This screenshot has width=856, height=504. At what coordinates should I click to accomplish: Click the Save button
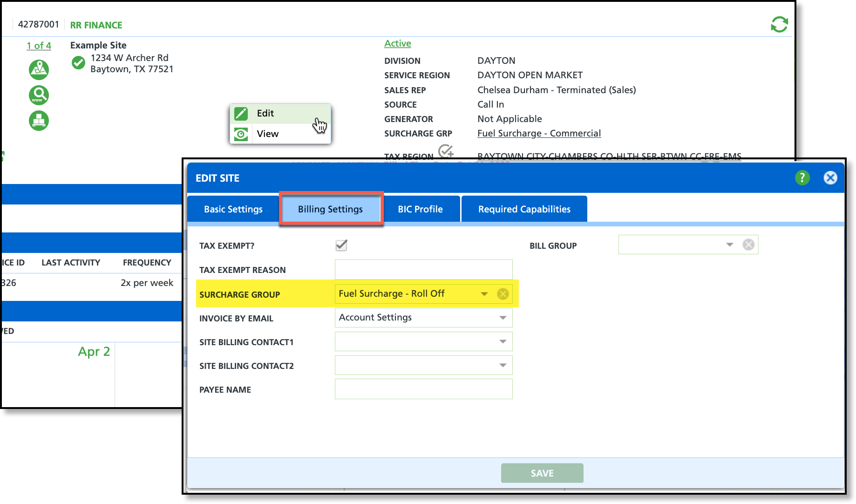point(542,473)
